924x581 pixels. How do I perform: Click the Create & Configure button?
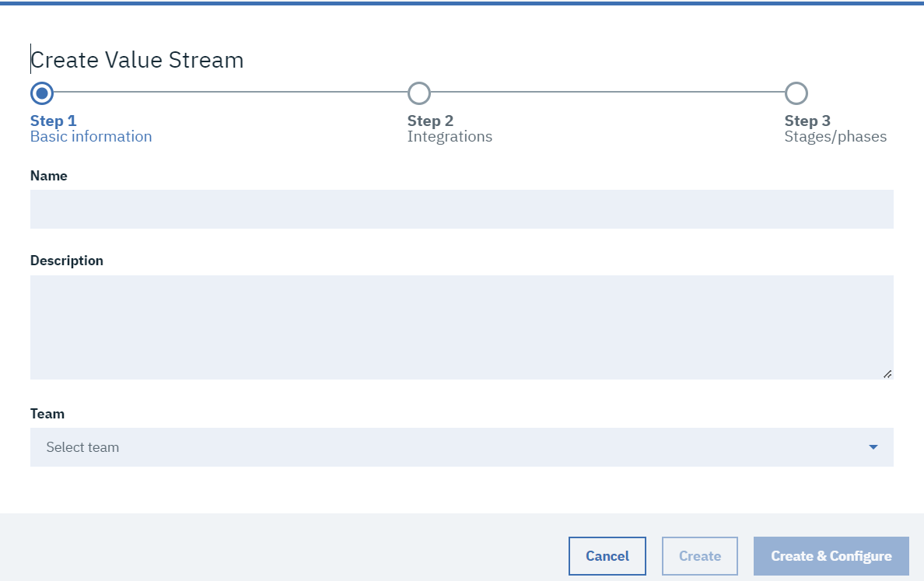coord(831,556)
